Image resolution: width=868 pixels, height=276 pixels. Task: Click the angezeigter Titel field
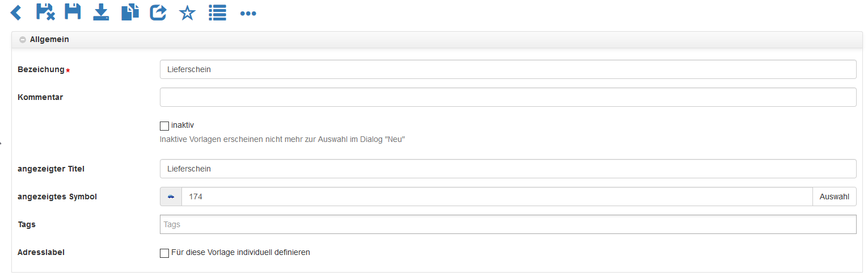(507, 169)
